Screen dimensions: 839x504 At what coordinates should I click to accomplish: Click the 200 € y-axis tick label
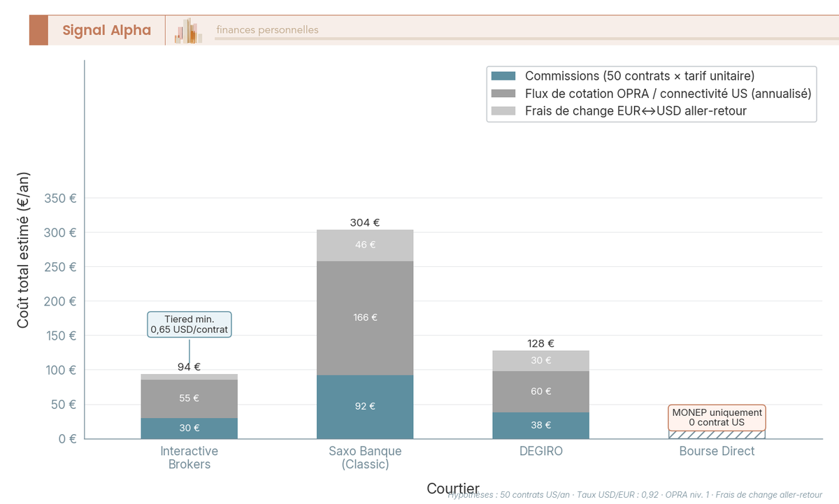pyautogui.click(x=59, y=301)
